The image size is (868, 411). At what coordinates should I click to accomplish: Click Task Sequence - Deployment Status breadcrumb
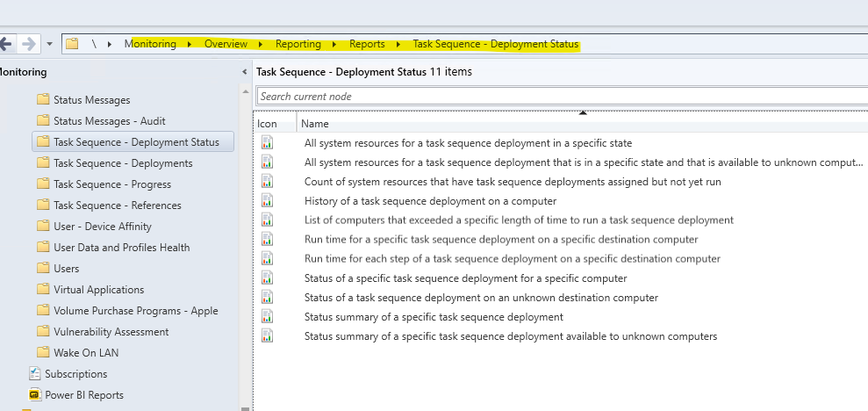[x=496, y=44]
